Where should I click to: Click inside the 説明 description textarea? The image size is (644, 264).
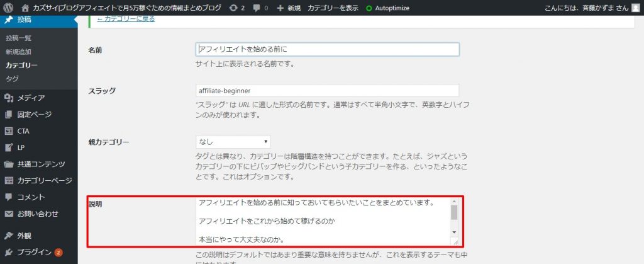[323, 222]
